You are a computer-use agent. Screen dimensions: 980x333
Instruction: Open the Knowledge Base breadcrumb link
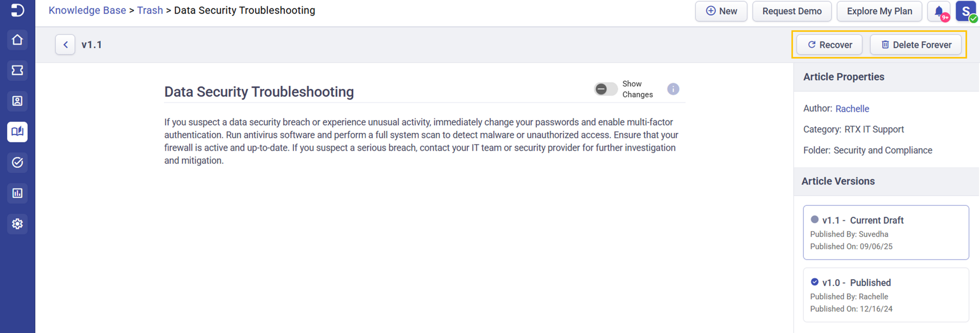click(x=87, y=10)
